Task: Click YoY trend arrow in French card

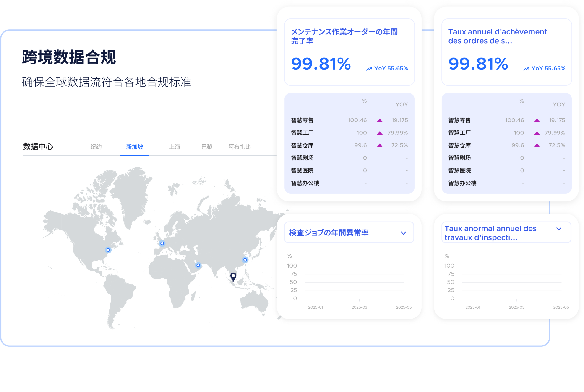Action: (x=526, y=69)
